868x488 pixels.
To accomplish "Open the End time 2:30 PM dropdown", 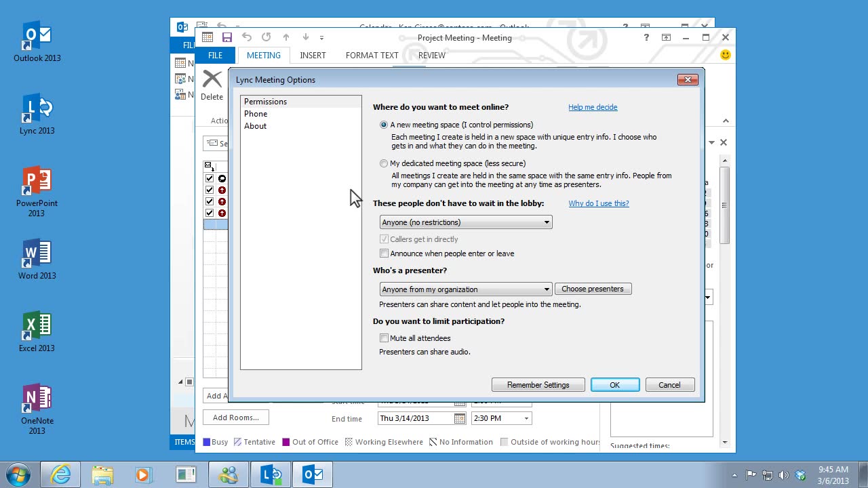I will click(x=526, y=418).
